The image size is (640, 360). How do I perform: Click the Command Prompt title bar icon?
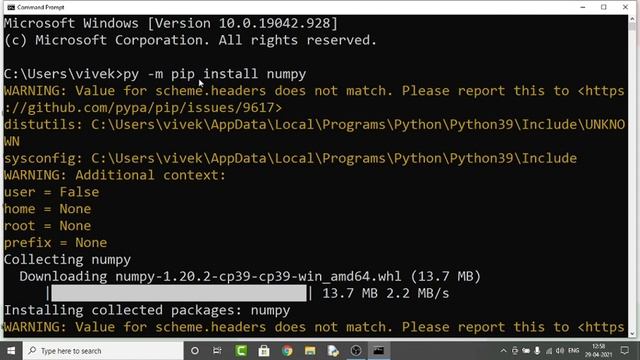click(x=11, y=7)
